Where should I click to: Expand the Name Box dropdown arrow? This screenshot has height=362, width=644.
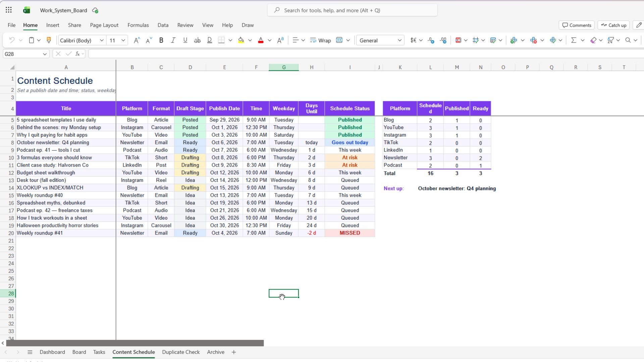click(x=45, y=54)
